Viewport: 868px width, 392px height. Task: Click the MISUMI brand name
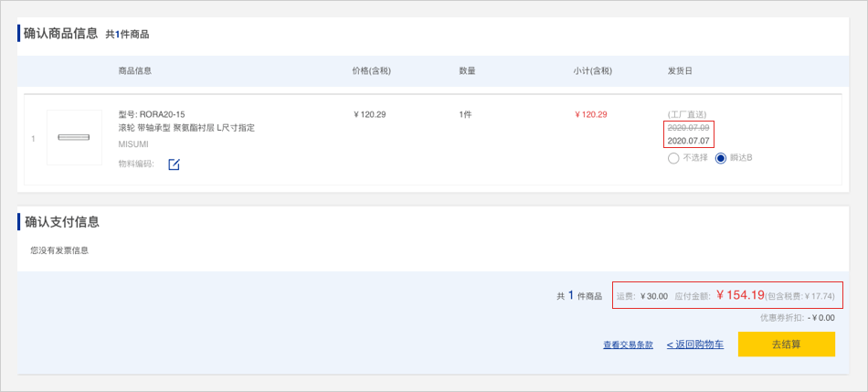(133, 144)
